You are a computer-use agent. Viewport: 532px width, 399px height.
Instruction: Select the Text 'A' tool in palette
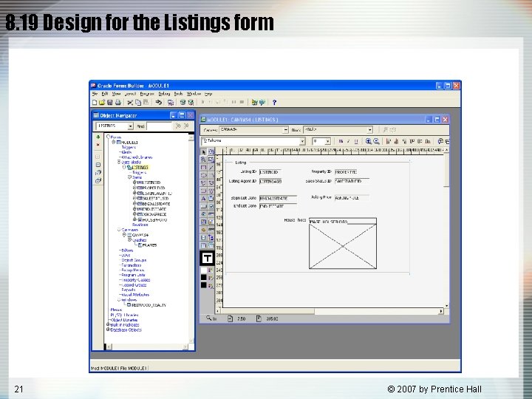204,199
